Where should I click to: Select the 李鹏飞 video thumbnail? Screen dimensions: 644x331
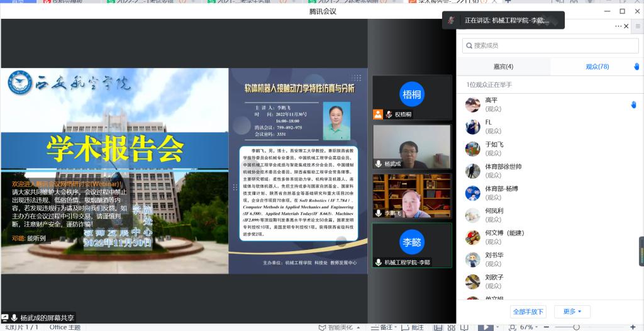pos(412,196)
